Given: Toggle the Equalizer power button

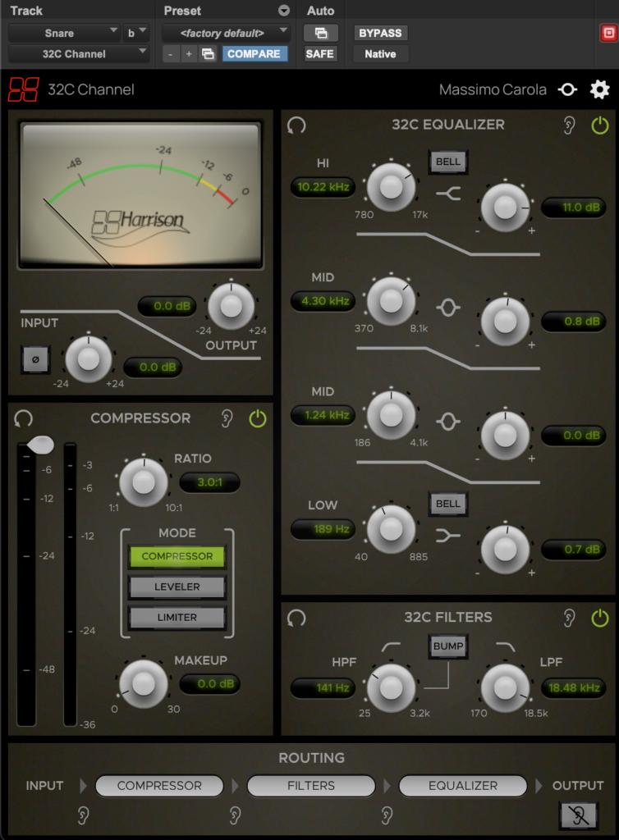Looking at the screenshot, I should [x=600, y=125].
